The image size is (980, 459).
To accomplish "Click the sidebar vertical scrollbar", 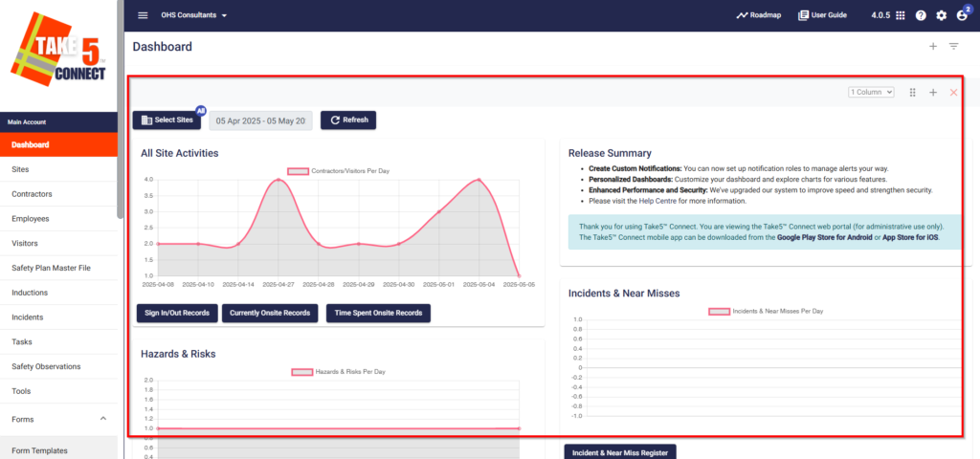I will coord(120,109).
